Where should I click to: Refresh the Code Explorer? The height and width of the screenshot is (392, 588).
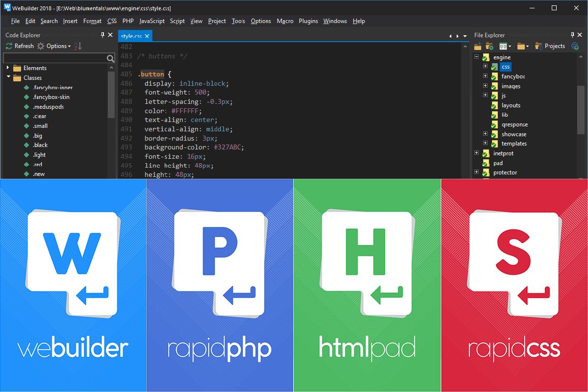coord(20,46)
